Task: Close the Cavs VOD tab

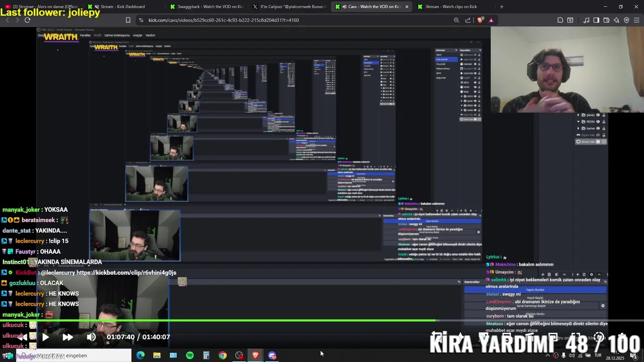Action: coord(407,7)
